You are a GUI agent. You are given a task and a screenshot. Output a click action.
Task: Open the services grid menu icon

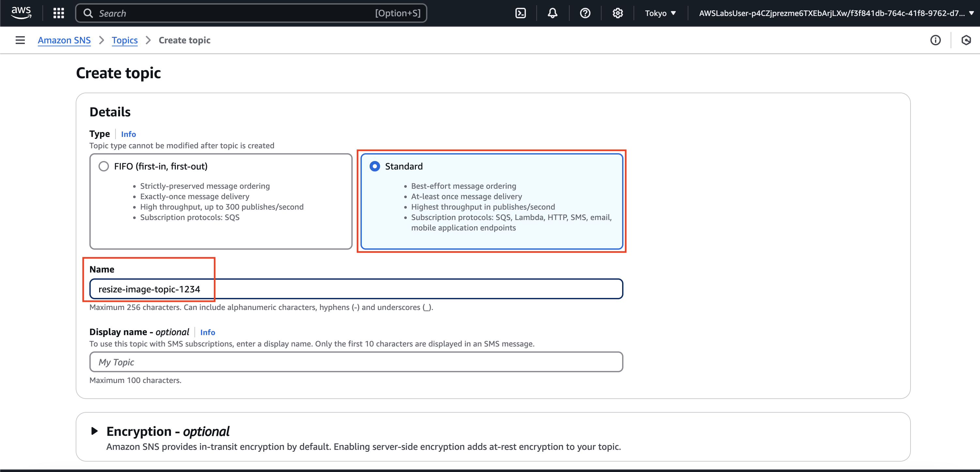[59, 13]
